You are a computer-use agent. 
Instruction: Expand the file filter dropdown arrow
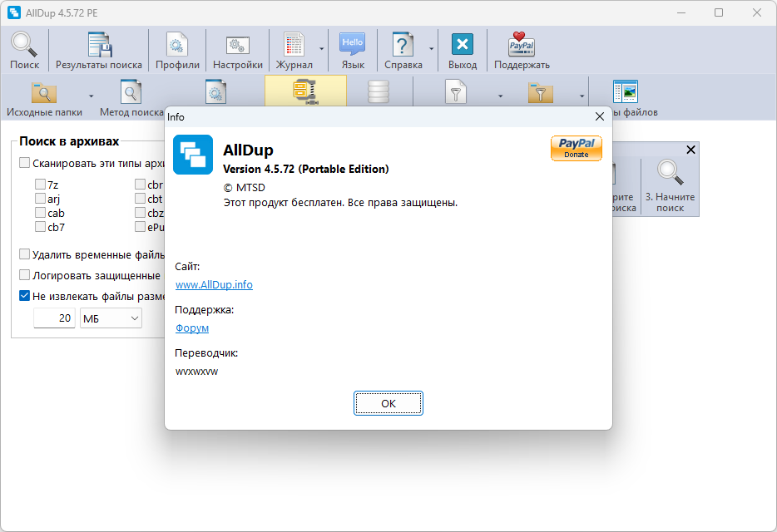[x=500, y=96]
